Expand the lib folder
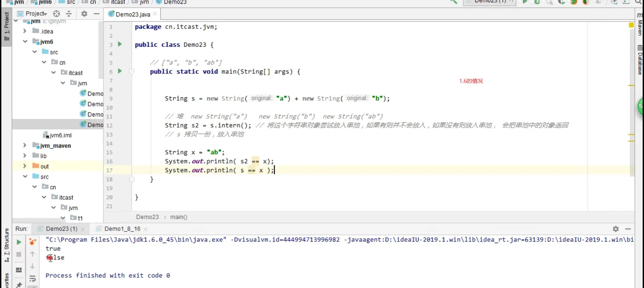Screen dimensions: 644x288 click(x=24, y=155)
